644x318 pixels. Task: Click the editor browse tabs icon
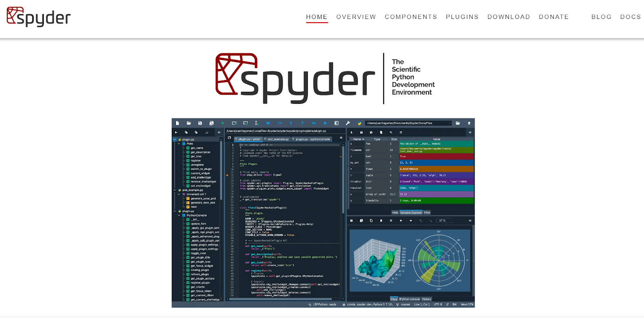[229, 138]
